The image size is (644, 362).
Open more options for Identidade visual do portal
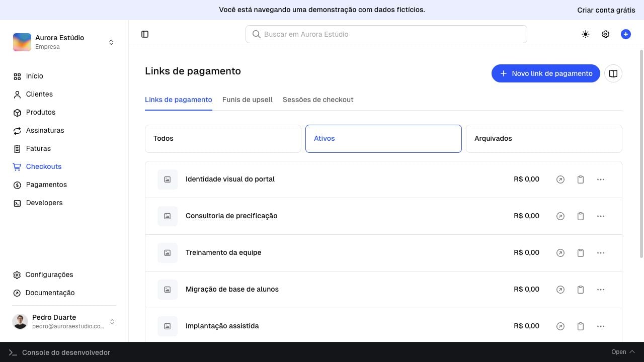(600, 179)
